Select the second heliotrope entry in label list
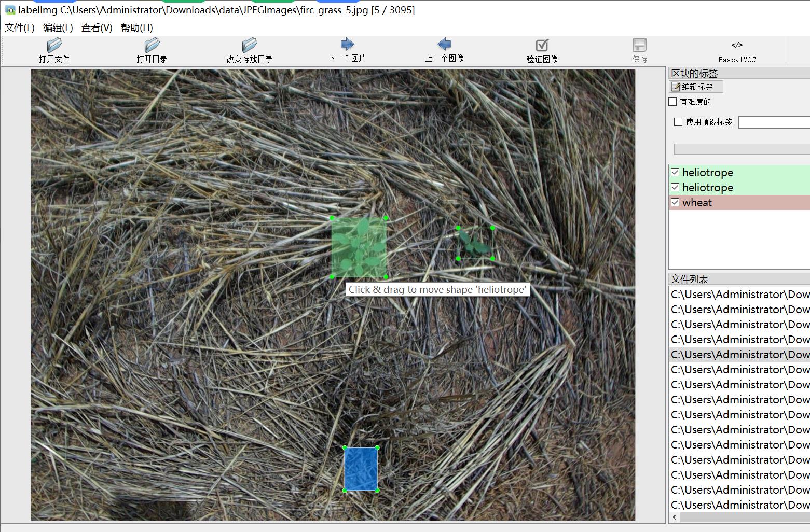 (708, 188)
